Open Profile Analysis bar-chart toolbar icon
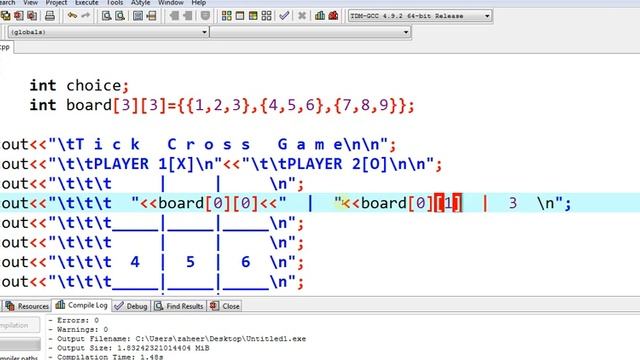This screenshot has width=640, height=360. click(320, 16)
